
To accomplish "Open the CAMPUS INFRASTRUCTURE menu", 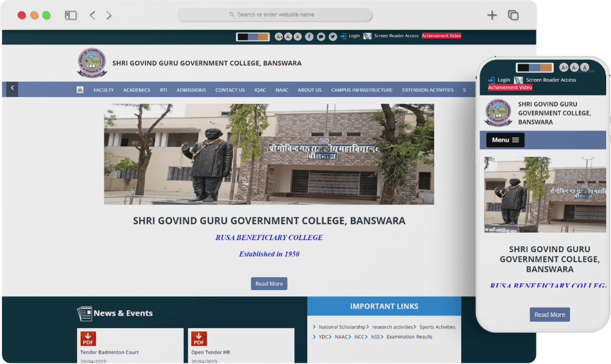I will pyautogui.click(x=362, y=90).
